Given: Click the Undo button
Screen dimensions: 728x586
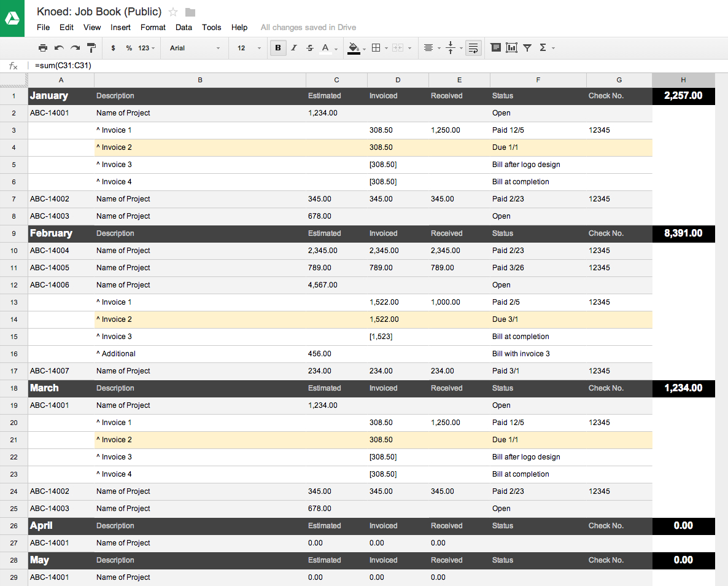Looking at the screenshot, I should (58, 48).
